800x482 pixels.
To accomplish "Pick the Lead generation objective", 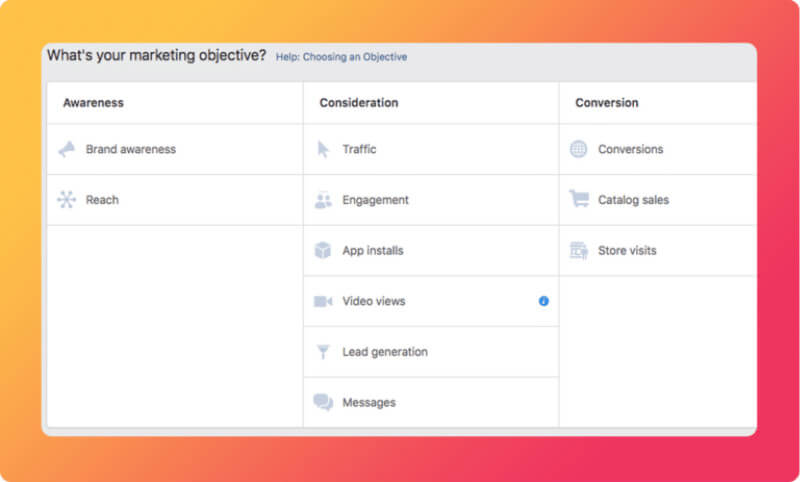I will (431, 352).
